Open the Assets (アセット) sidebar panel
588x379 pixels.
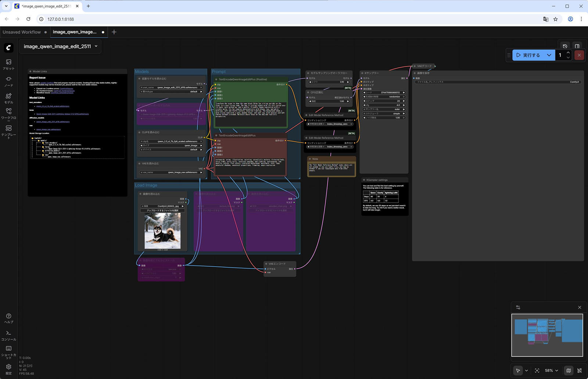[x=8, y=64]
